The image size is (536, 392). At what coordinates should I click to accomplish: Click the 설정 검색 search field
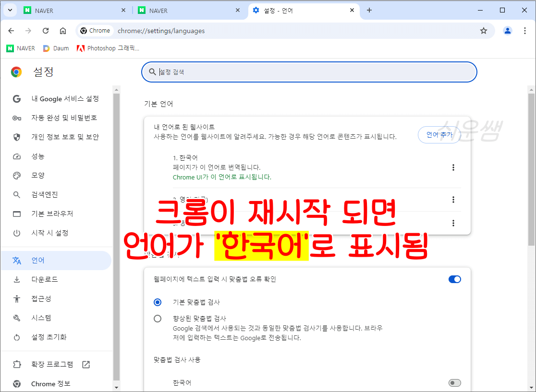coord(309,71)
